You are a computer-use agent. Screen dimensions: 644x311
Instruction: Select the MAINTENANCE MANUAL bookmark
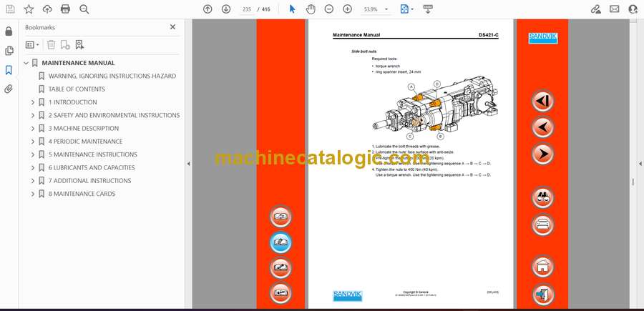tap(78, 63)
